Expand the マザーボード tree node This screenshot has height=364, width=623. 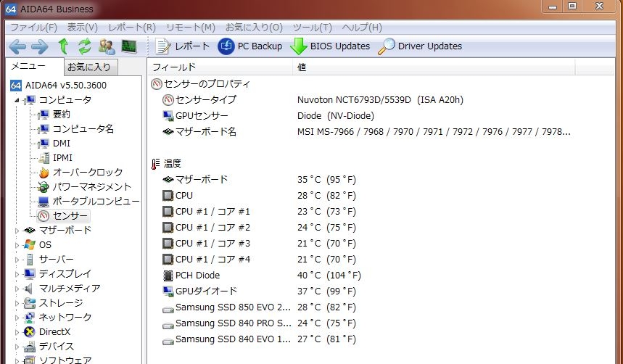(x=17, y=231)
